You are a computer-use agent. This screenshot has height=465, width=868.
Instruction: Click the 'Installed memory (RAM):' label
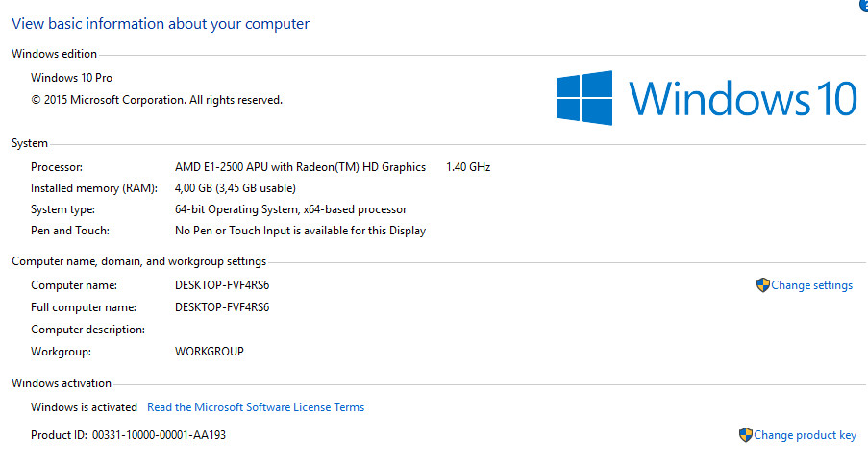(94, 188)
